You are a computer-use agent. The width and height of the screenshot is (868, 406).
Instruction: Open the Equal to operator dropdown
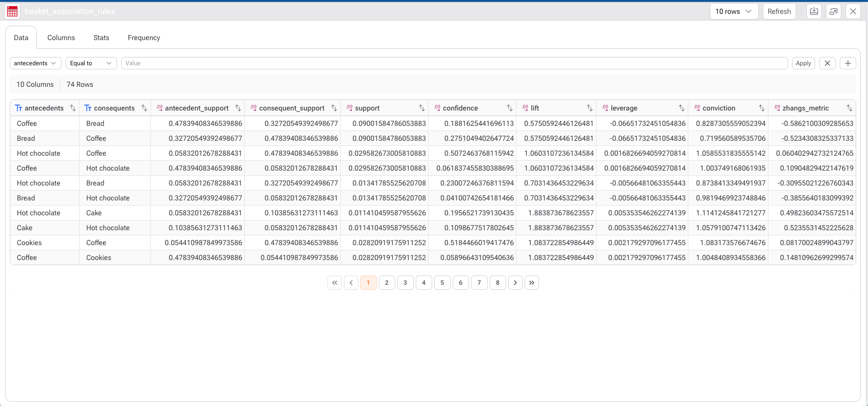91,63
